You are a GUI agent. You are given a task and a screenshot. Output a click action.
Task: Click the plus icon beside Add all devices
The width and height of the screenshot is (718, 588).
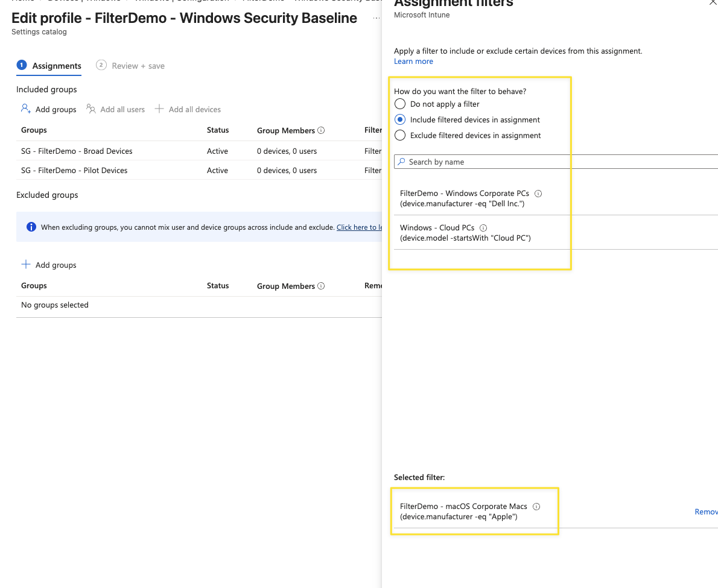point(159,109)
